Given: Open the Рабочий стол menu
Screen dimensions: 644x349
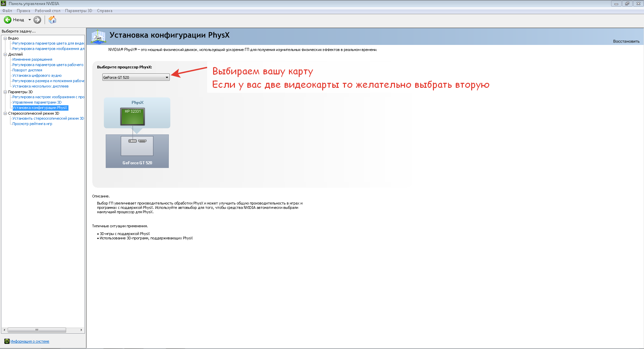Looking at the screenshot, I should click(48, 11).
